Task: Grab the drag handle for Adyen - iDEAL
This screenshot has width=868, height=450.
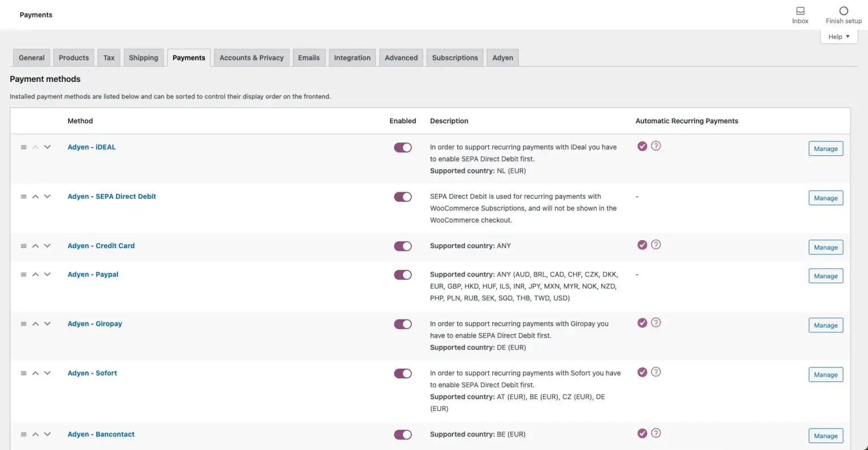Action: point(24,147)
